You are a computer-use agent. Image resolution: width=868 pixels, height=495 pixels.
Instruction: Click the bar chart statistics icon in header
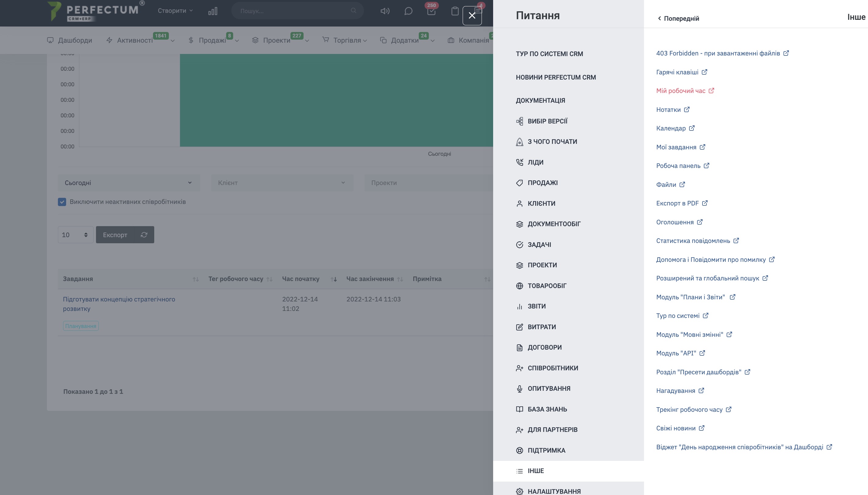(213, 11)
